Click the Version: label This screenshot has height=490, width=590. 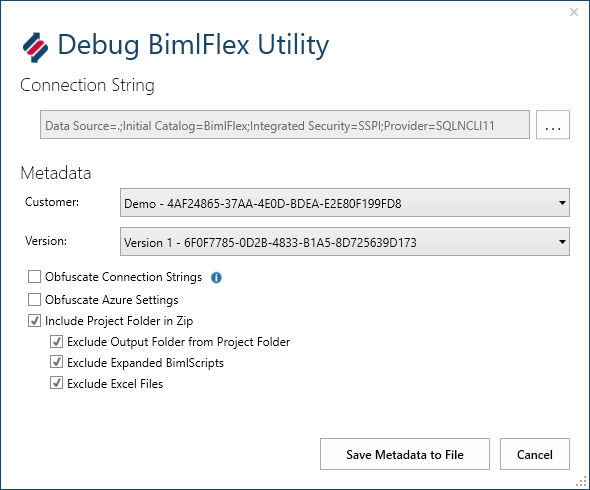point(46,241)
